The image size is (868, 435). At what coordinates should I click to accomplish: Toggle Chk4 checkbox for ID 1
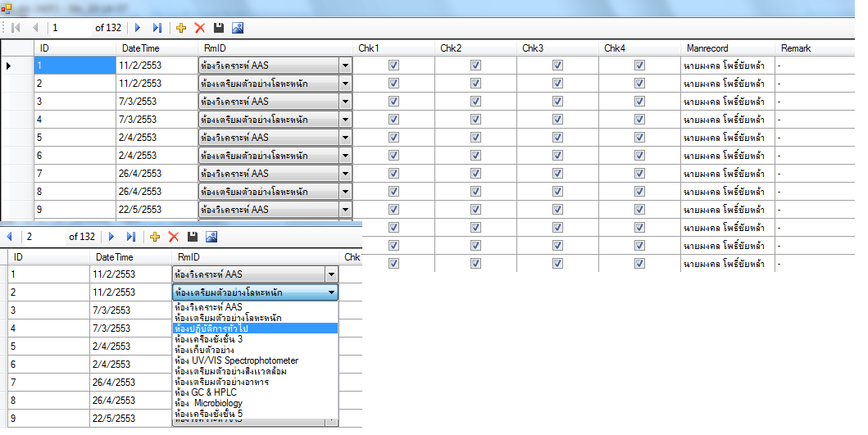click(x=639, y=66)
